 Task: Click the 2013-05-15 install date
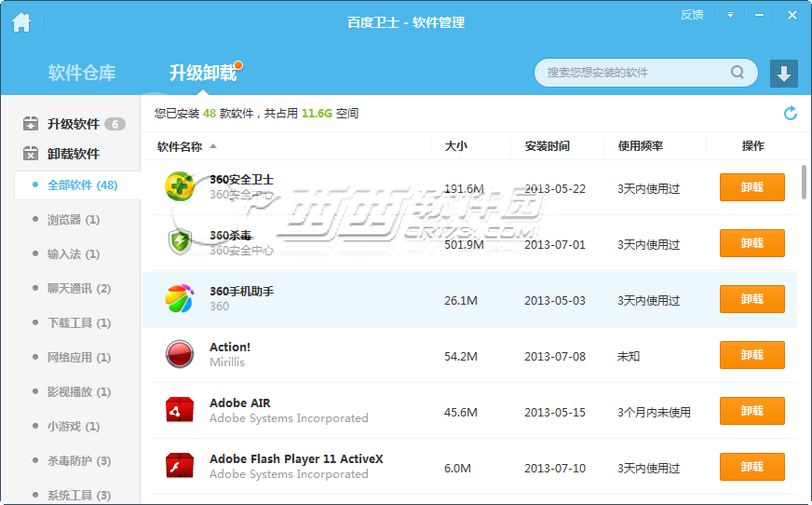555,412
